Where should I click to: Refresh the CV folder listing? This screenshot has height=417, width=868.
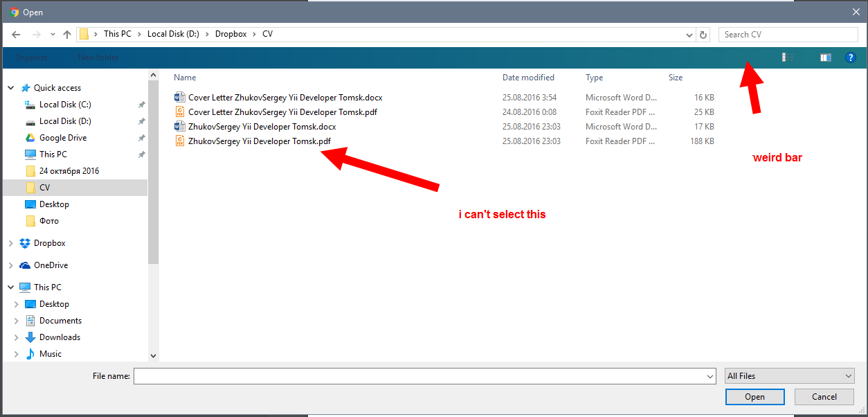click(x=704, y=35)
